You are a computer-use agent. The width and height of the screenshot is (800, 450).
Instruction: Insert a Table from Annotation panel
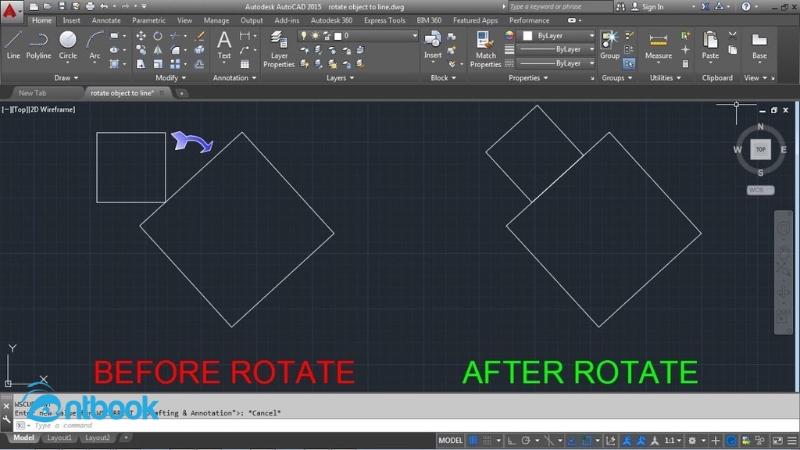[x=245, y=64]
